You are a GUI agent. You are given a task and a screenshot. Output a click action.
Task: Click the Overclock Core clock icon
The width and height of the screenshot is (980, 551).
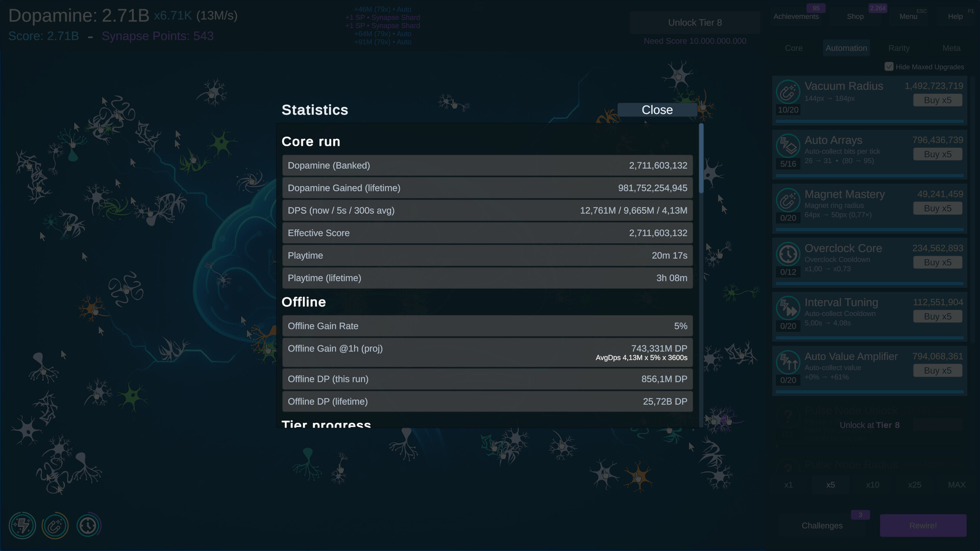788,254
